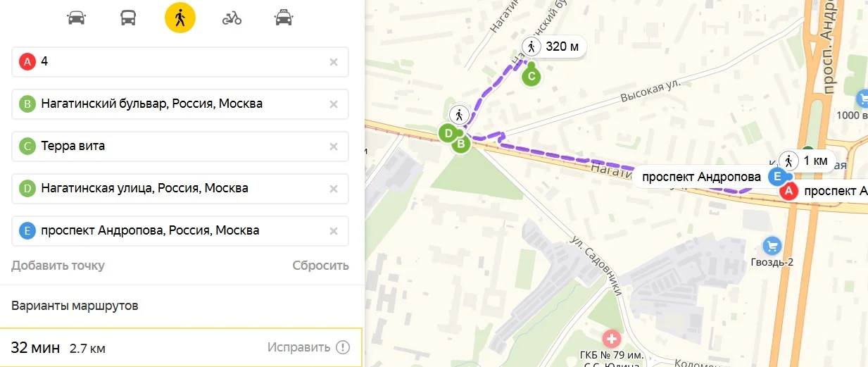Select the walking route mode

pyautogui.click(x=180, y=18)
